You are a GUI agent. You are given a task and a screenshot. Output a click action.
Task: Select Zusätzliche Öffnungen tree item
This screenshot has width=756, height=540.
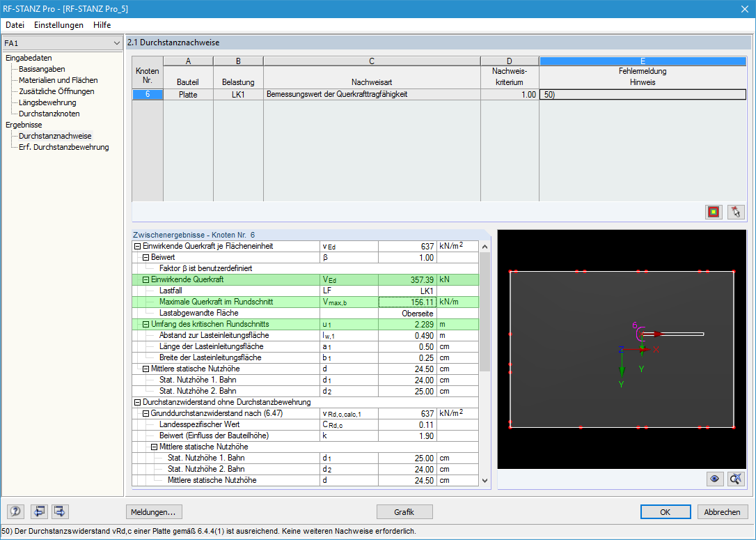click(56, 91)
